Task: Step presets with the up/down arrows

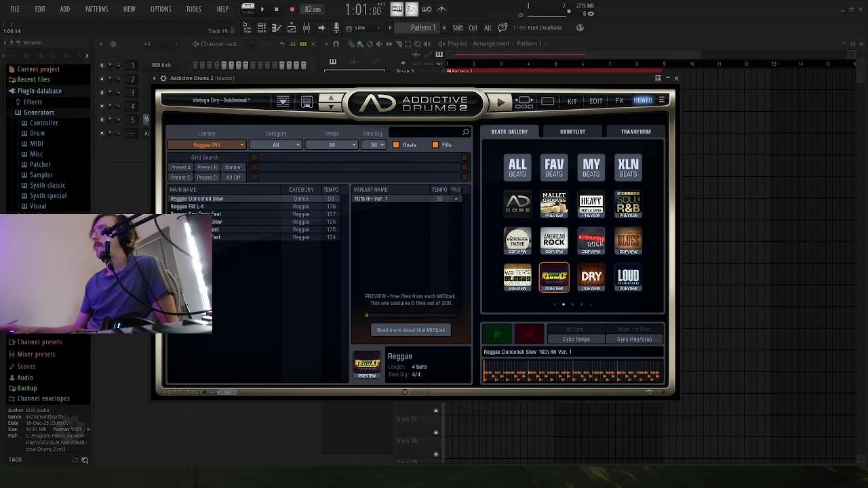Action: [331, 102]
